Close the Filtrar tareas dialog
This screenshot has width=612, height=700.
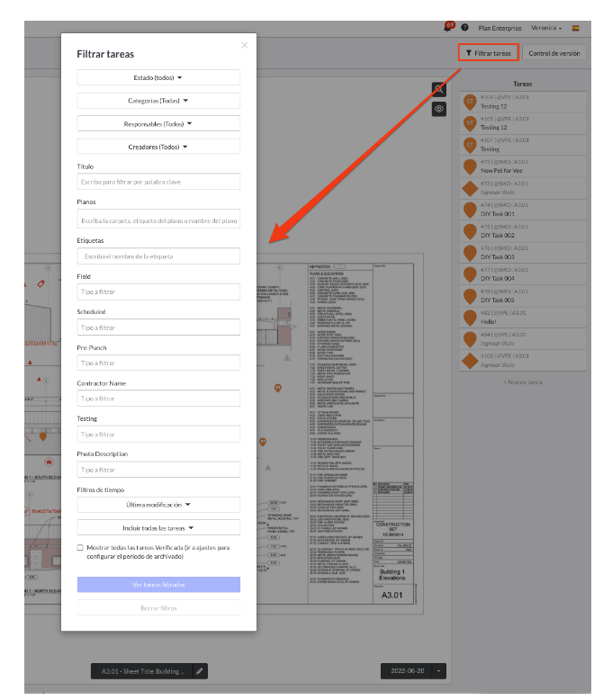click(245, 45)
